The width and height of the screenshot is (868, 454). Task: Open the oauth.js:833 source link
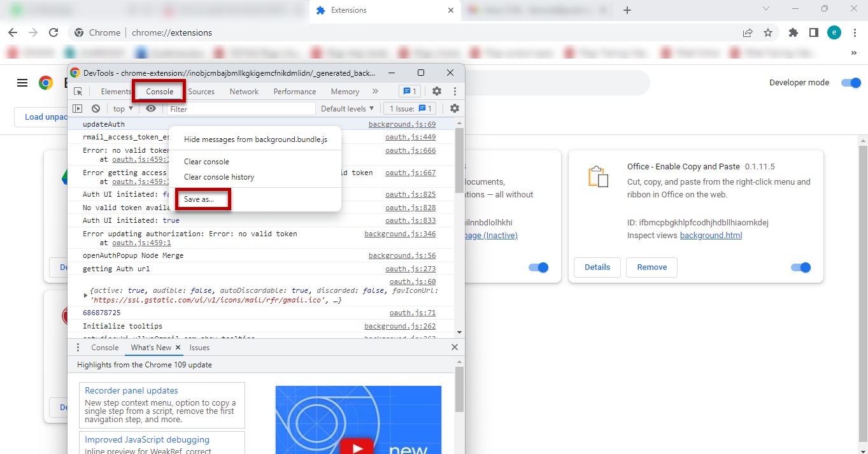pos(410,221)
